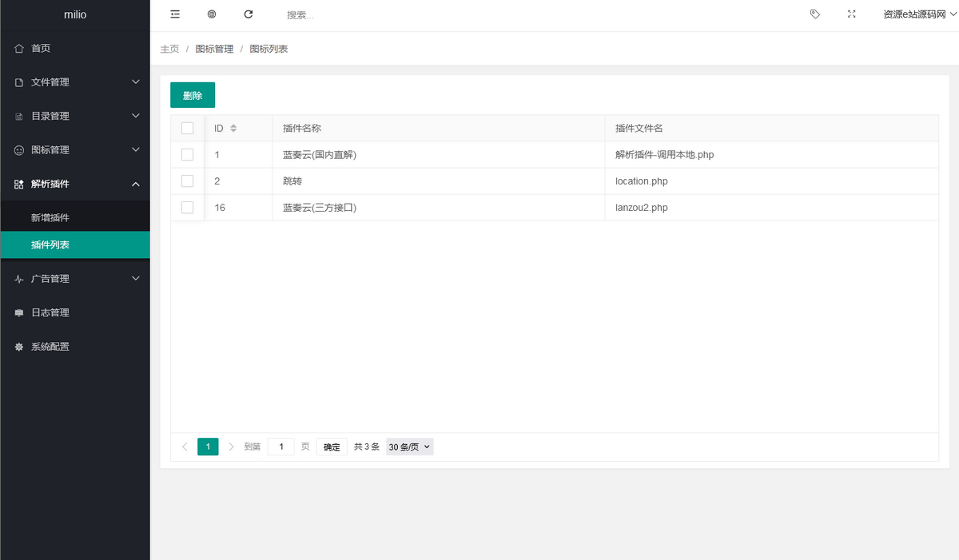Viewport: 959px width, 560px height.
Task: Open 新增插件 in the sidebar submenu
Action: [50, 218]
